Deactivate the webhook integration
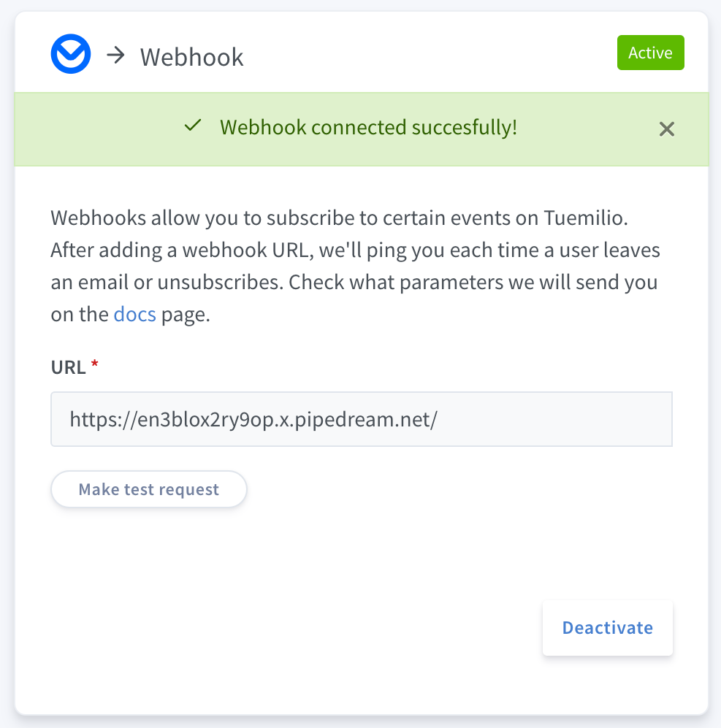 [607, 628]
